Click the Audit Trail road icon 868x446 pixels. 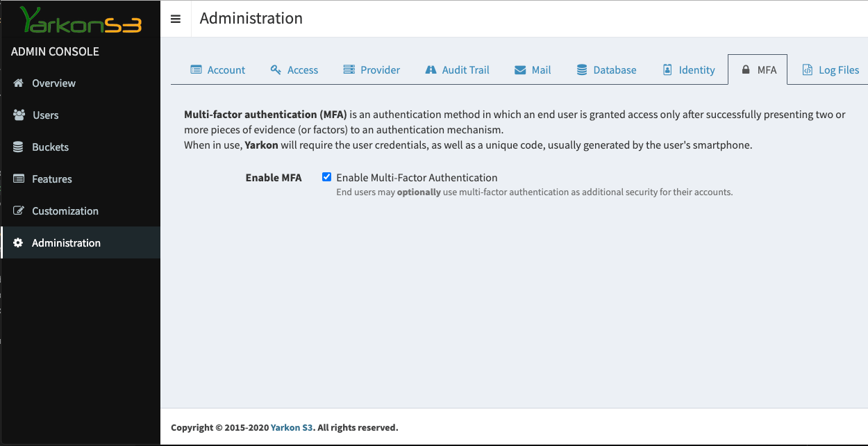coord(431,70)
